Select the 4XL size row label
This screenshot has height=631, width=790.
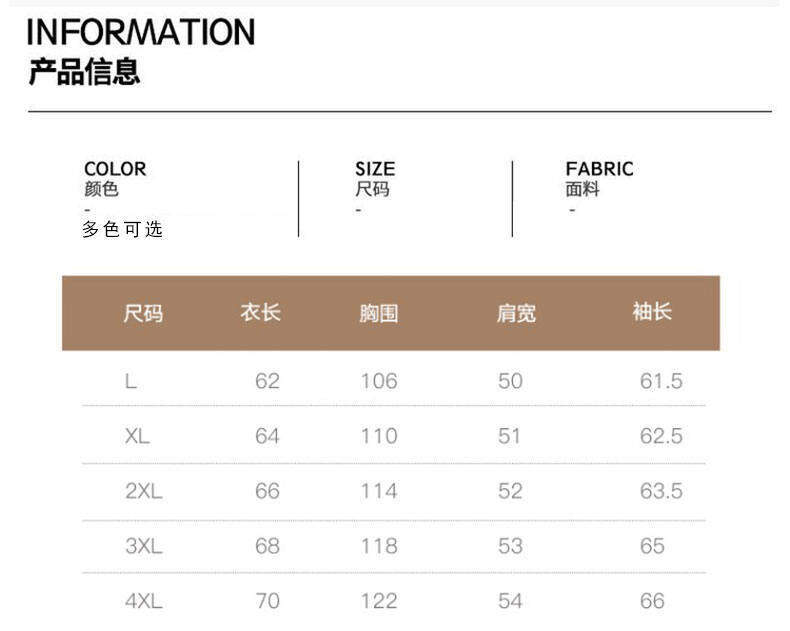pyautogui.click(x=144, y=601)
